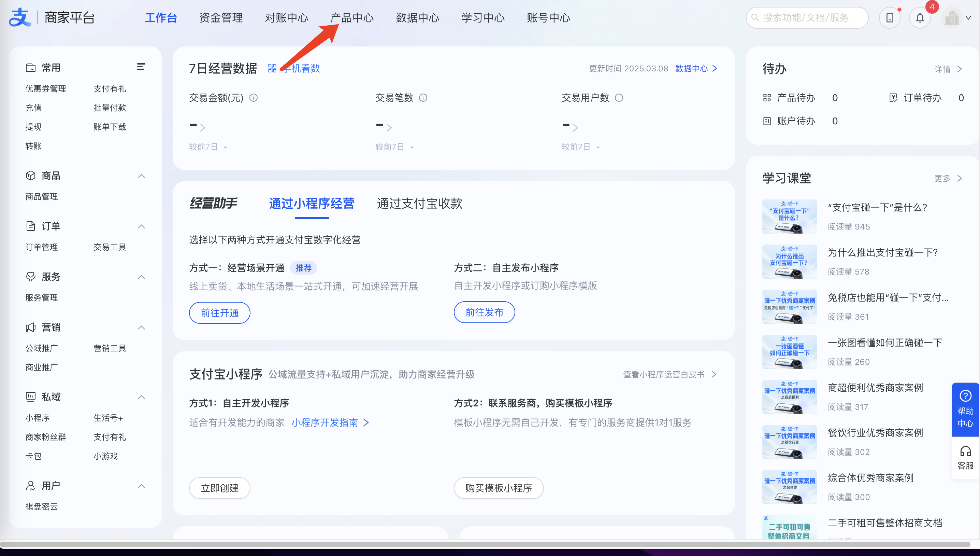The image size is (980, 556).
Task: Open 学习中心 menu
Action: point(483,17)
